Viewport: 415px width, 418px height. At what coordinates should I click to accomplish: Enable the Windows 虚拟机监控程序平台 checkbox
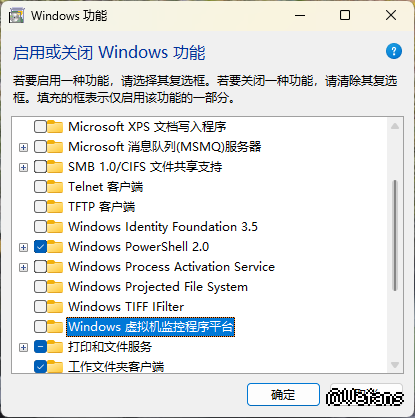click(x=40, y=327)
